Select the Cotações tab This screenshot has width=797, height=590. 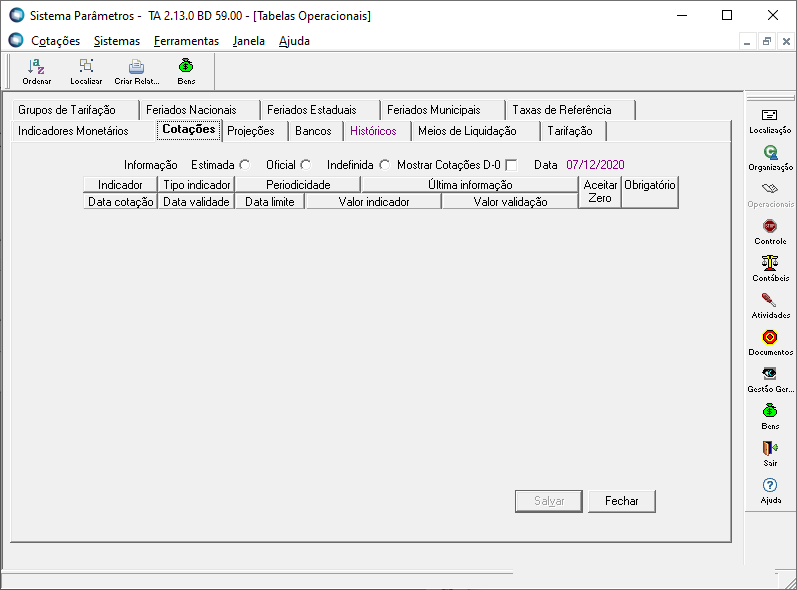(x=189, y=130)
